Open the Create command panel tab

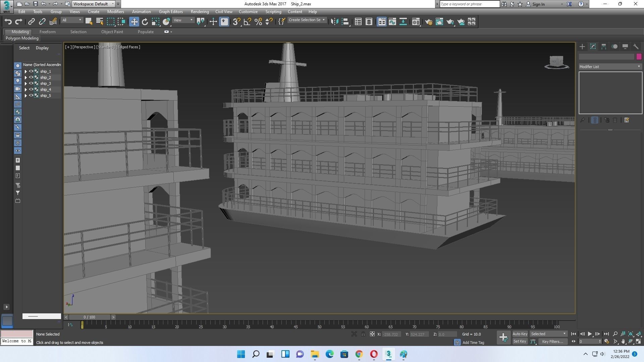(582, 47)
